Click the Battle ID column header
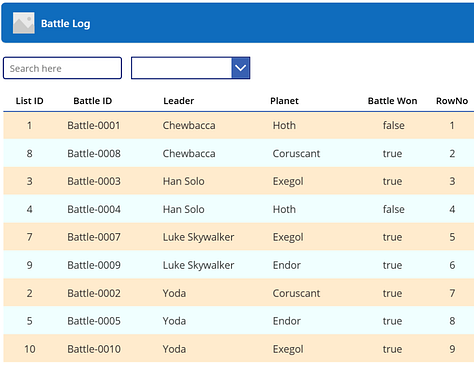Screen dimensions: 474x365 point(93,101)
